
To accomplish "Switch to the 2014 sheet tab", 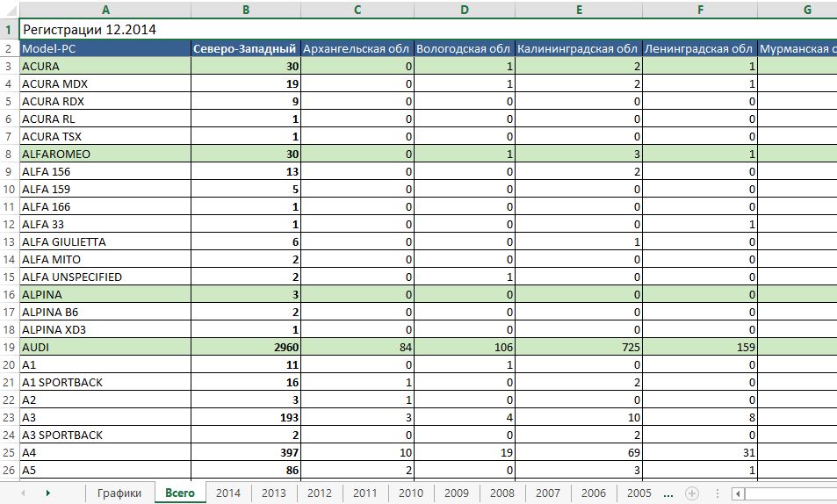I will point(228,493).
